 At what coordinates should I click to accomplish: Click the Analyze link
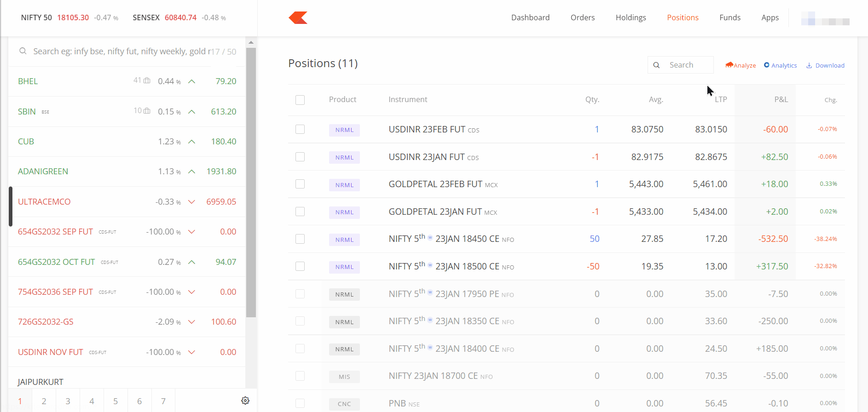tap(741, 65)
